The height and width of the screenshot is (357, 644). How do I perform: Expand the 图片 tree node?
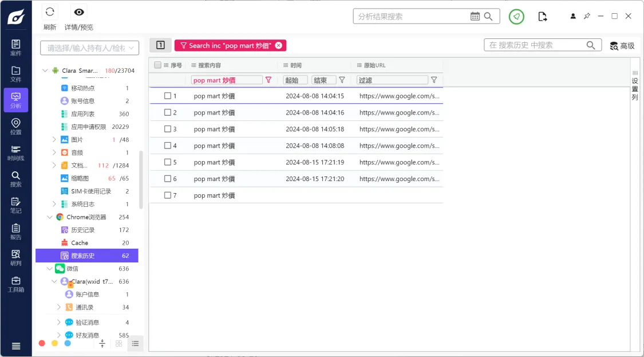[54, 140]
